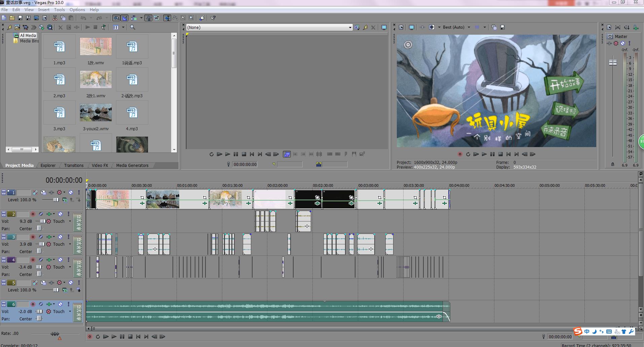The image size is (644, 347).
Task: Click the timeline Play button in bottom transport
Action: pyautogui.click(x=114, y=337)
